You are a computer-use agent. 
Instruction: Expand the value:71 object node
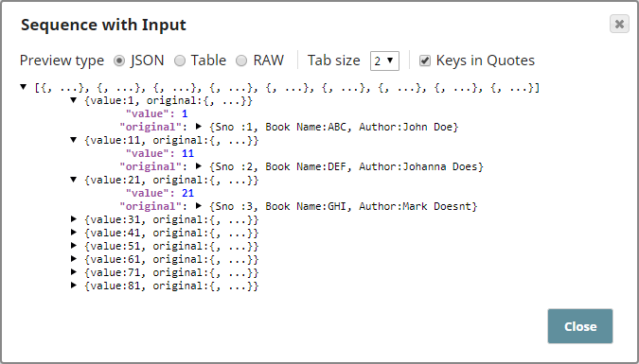click(x=73, y=272)
